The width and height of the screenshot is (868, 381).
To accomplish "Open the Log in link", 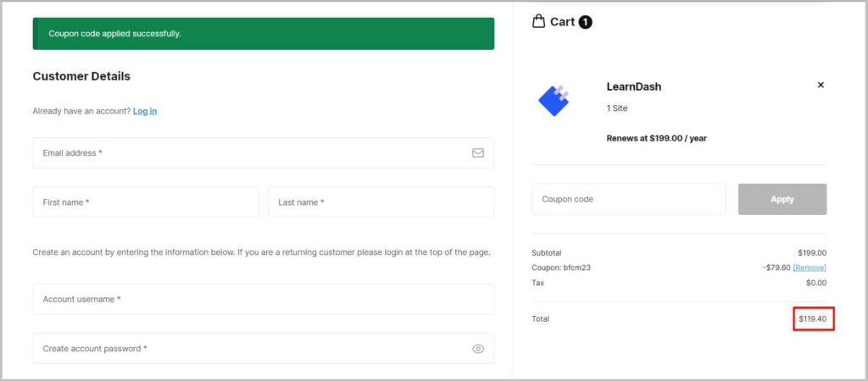I will pyautogui.click(x=145, y=111).
